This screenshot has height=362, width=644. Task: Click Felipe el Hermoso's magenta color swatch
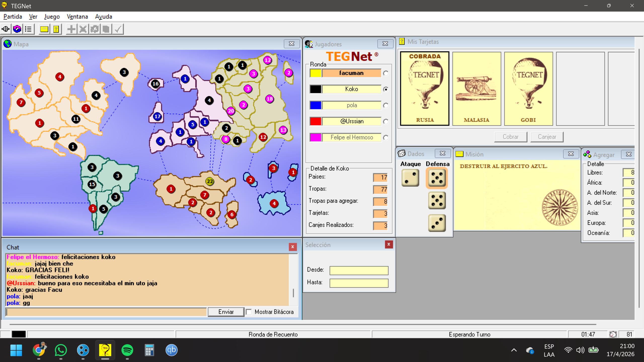tap(315, 137)
